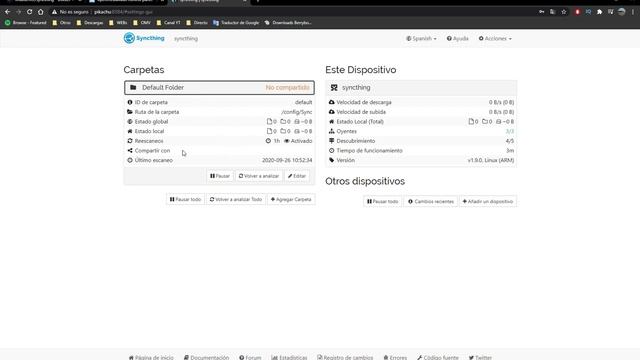Open the Canal YT bookmarks folder

pyautogui.click(x=168, y=23)
